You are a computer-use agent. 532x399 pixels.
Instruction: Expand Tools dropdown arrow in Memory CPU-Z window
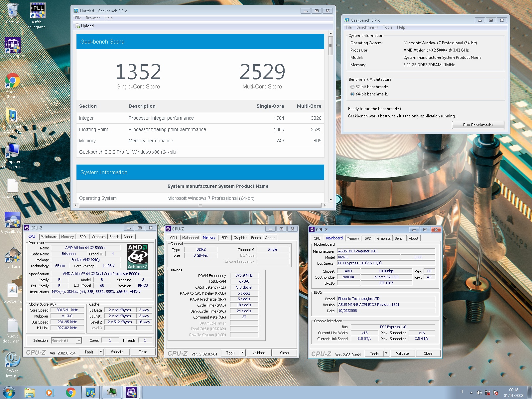tap(242, 353)
